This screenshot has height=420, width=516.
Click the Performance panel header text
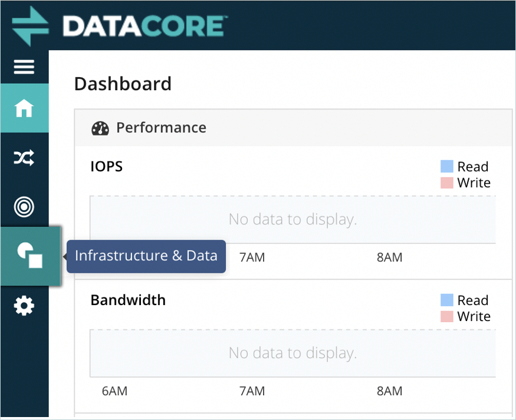(161, 128)
